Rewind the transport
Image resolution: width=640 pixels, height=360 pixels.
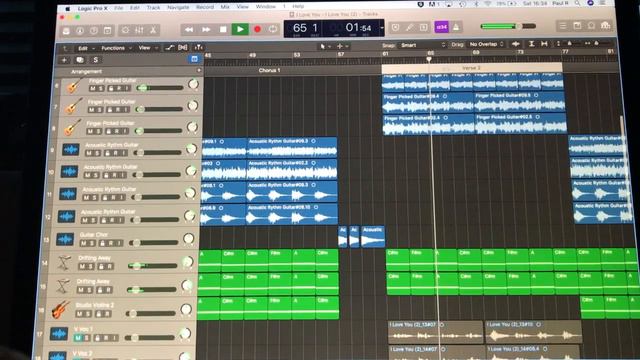point(189,29)
